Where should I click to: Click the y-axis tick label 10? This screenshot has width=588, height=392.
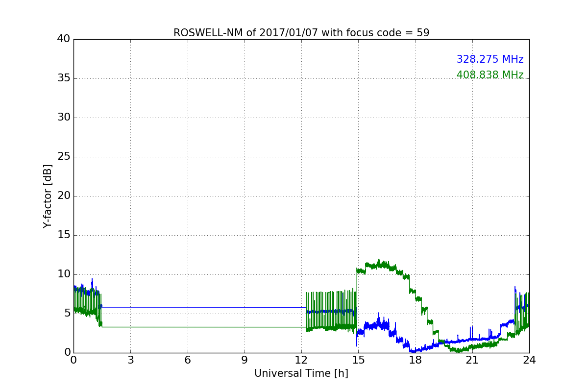pos(64,274)
